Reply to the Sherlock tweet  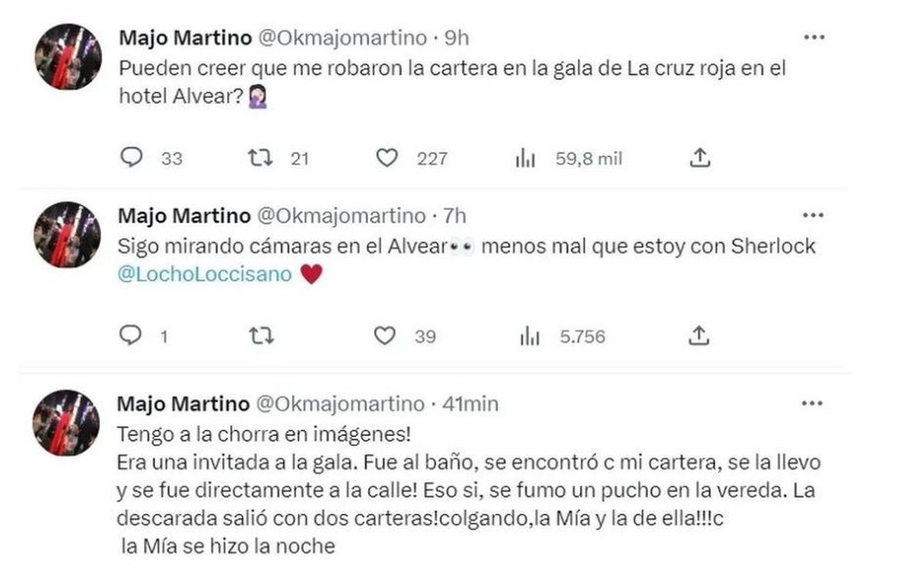pyautogui.click(x=134, y=336)
